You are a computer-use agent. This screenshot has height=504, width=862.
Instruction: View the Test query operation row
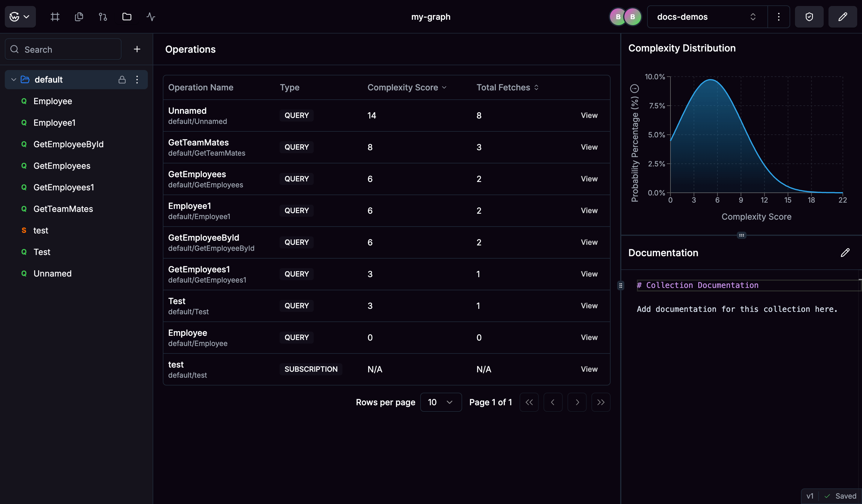pyautogui.click(x=589, y=306)
